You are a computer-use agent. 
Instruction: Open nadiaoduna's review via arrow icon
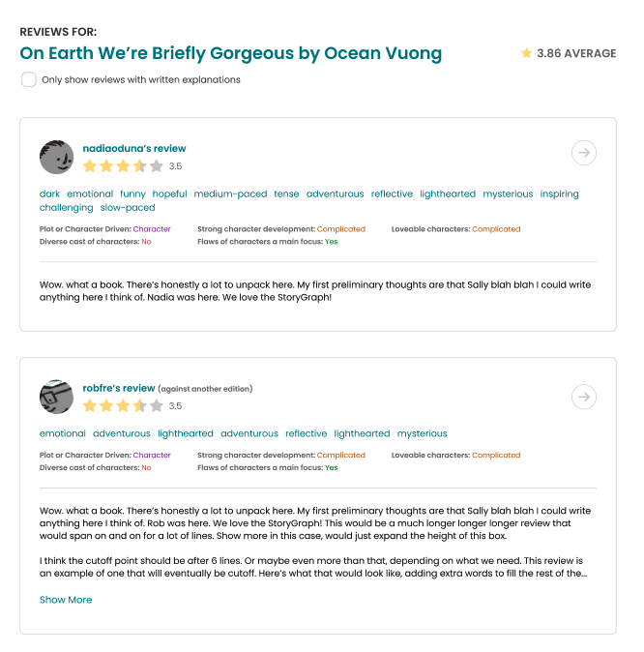click(584, 153)
